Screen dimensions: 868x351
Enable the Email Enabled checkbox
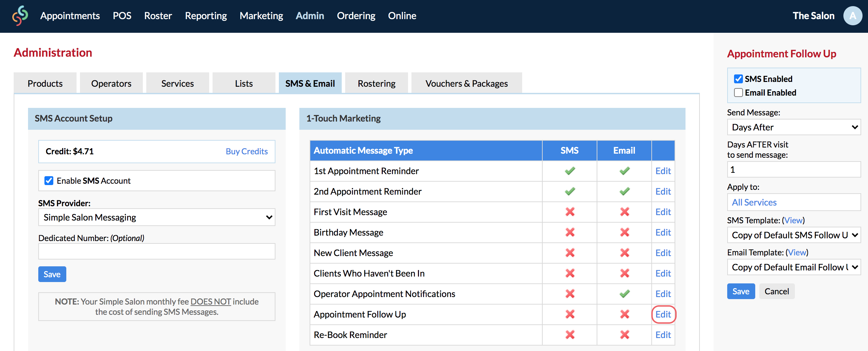738,93
